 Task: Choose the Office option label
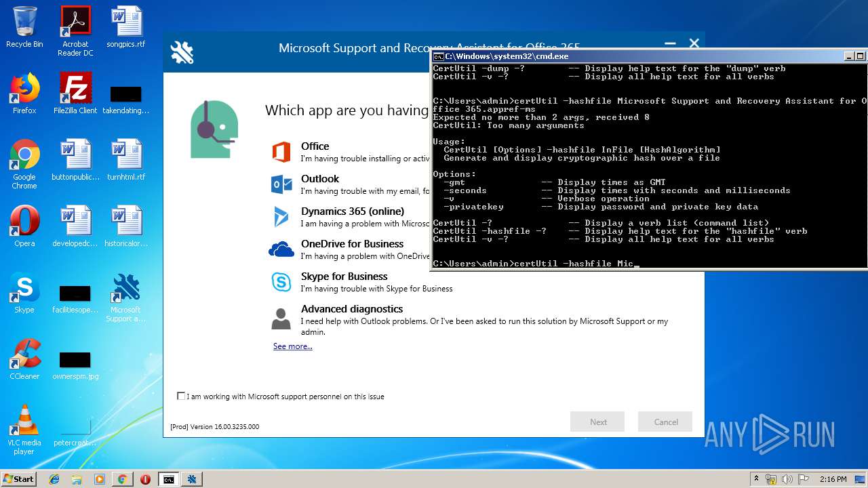(x=315, y=146)
